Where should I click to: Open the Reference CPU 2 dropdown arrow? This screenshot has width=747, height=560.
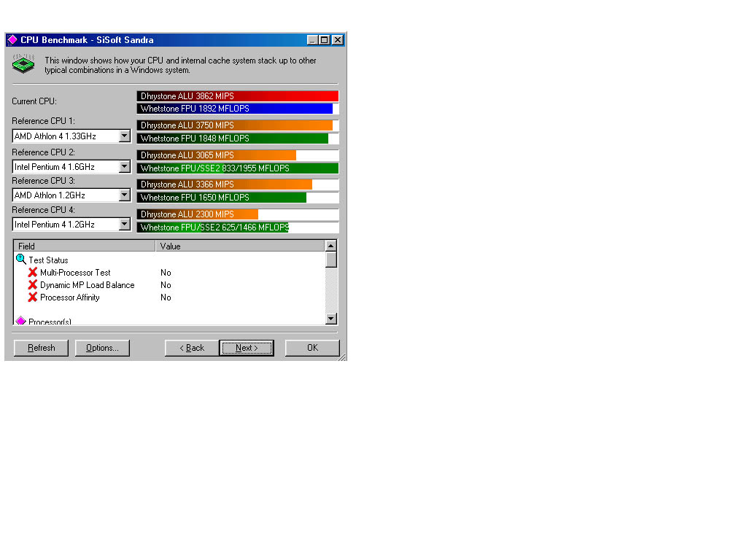click(124, 167)
